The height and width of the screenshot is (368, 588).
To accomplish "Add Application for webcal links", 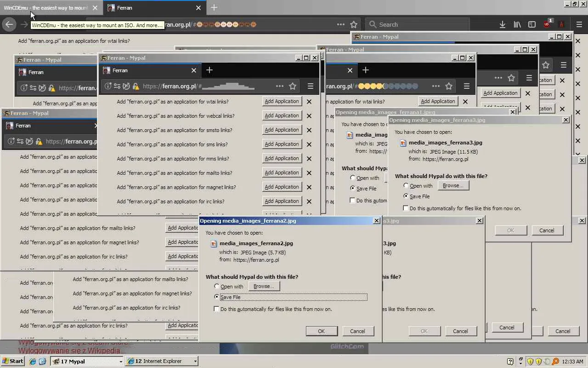I will [282, 115].
